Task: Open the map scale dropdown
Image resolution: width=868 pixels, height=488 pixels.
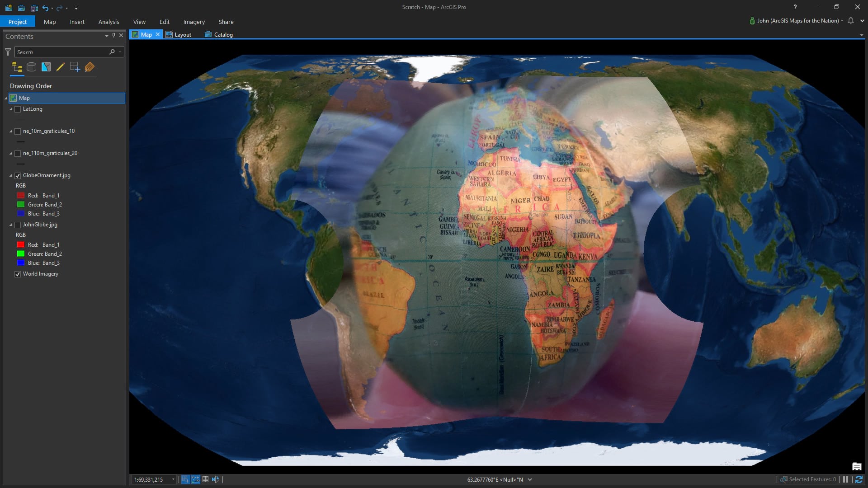Action: [x=173, y=480]
